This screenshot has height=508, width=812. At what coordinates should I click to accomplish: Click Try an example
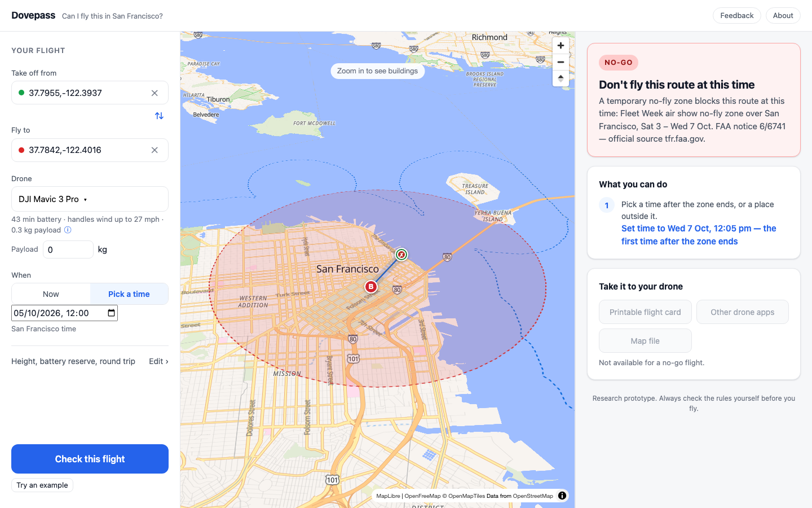coord(42,485)
